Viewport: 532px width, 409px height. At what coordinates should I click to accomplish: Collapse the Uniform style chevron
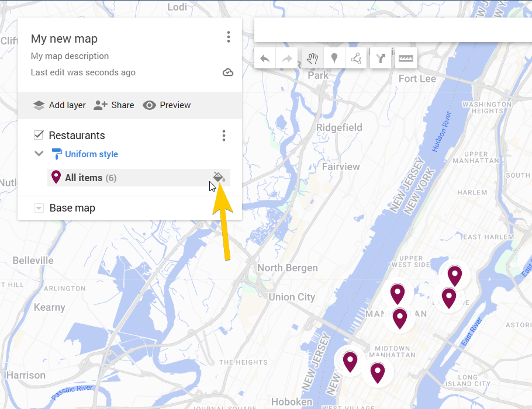tap(39, 154)
